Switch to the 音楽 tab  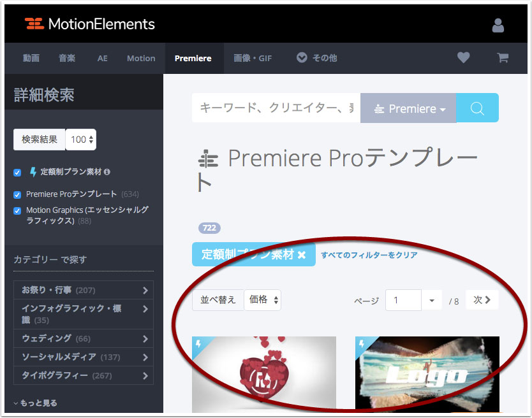pyautogui.click(x=67, y=59)
